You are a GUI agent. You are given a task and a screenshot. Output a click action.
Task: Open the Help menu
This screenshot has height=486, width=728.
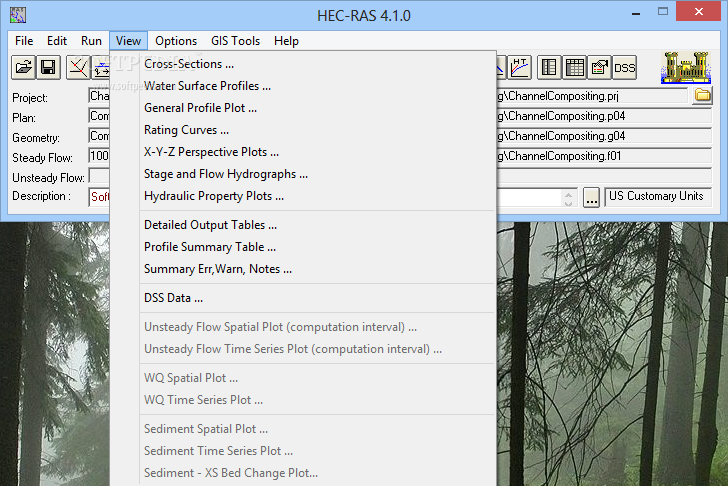pos(286,41)
